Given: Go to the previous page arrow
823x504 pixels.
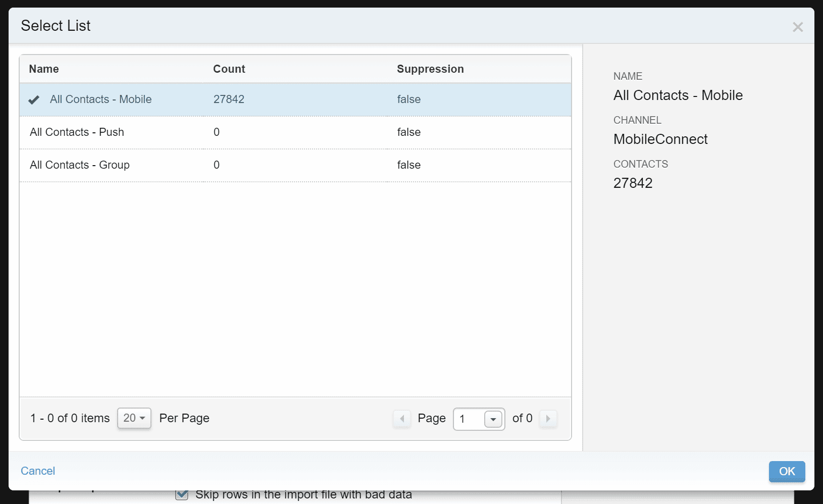Looking at the screenshot, I should (402, 419).
